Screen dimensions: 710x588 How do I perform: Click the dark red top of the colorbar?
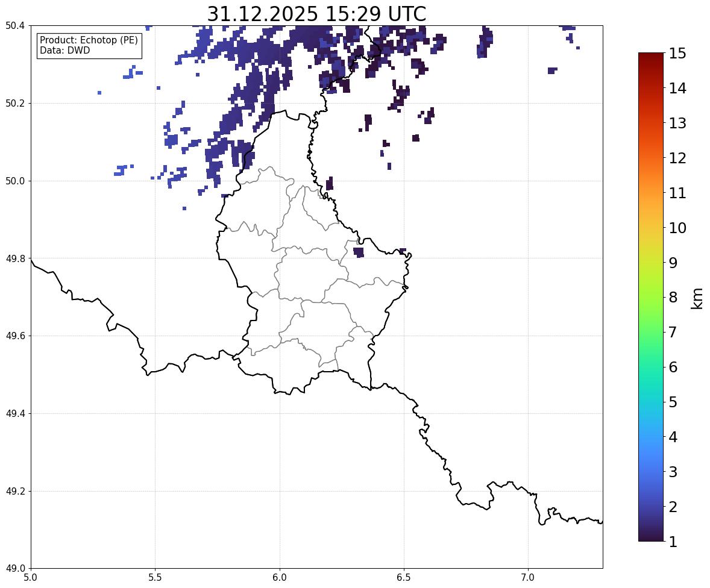click(x=651, y=58)
